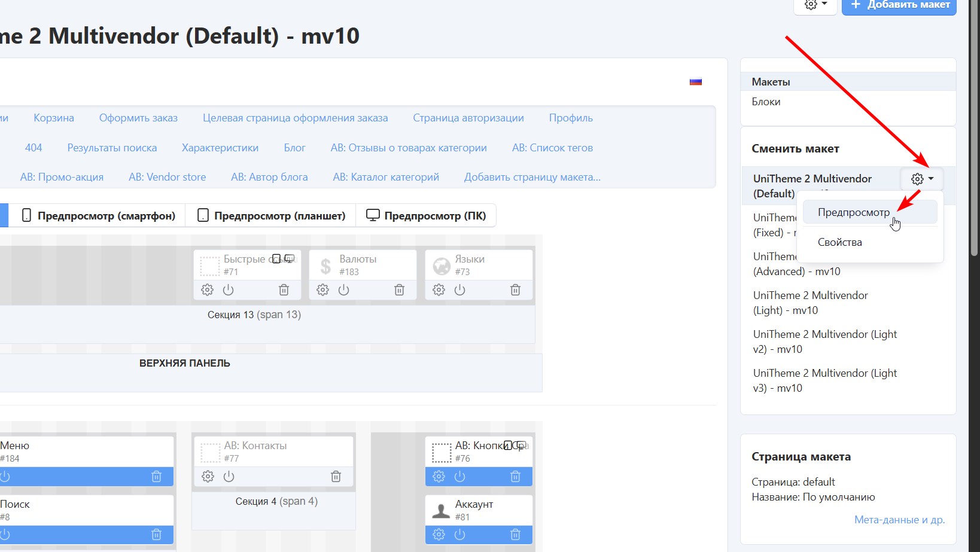Image resolution: width=980 pixels, height=552 pixels.
Task: Click Добавить страницу макета... link
Action: (x=532, y=177)
